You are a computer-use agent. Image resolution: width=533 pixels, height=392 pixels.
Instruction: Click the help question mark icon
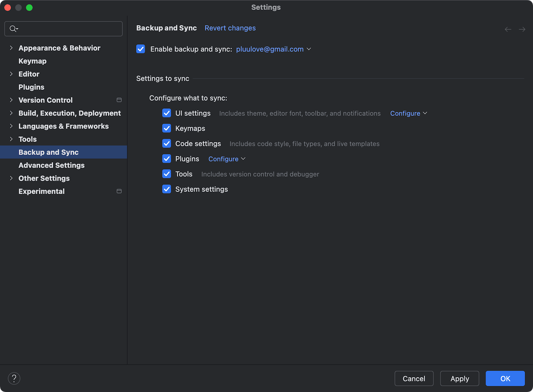(14, 378)
